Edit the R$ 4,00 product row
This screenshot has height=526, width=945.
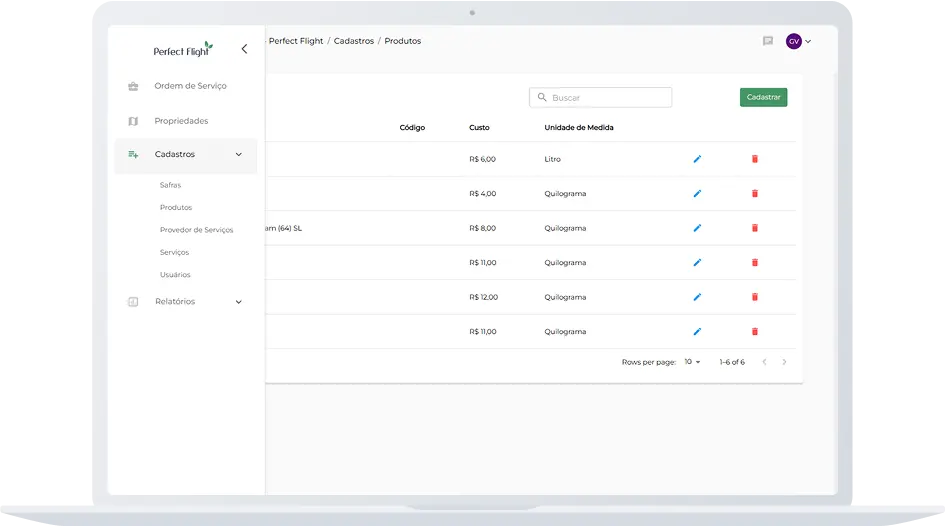pyautogui.click(x=697, y=193)
